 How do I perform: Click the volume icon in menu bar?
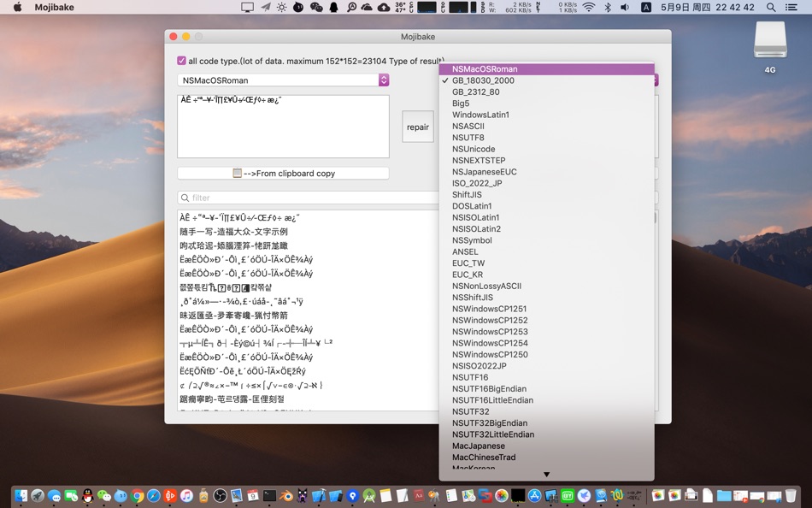[x=625, y=7]
